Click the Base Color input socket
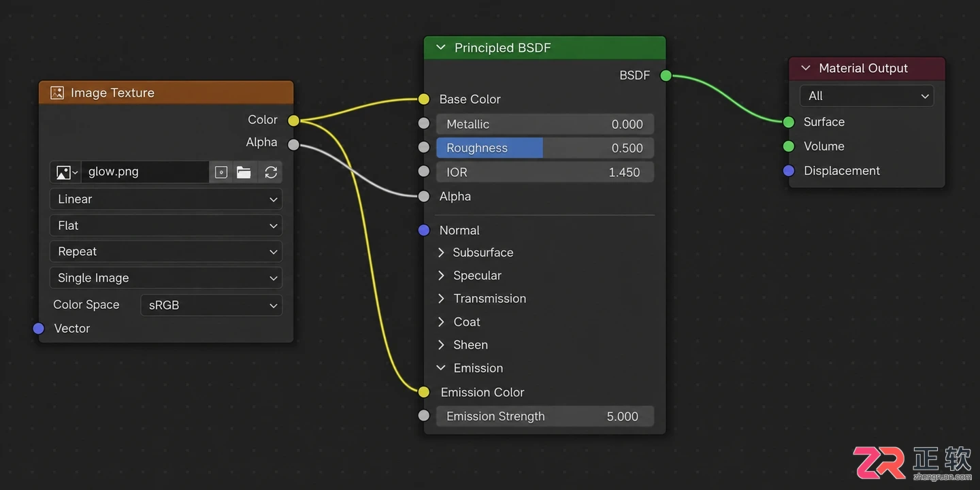This screenshot has height=490, width=980. 424,99
